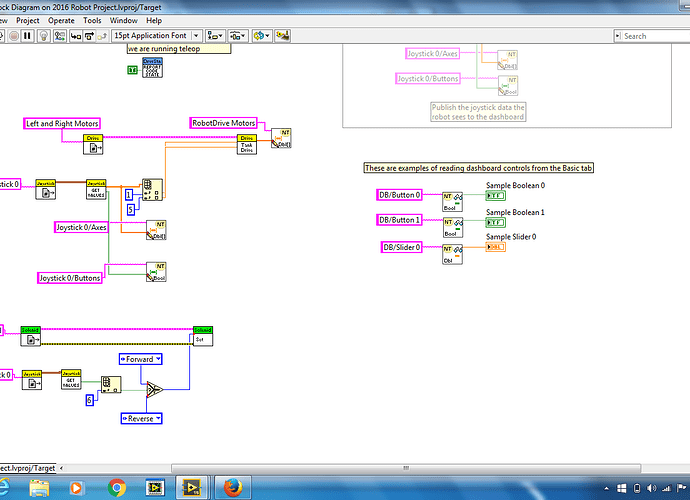Click the Sample Boolean 1 indicator terminal
Image resolution: width=690 pixels, height=500 pixels.
click(495, 223)
